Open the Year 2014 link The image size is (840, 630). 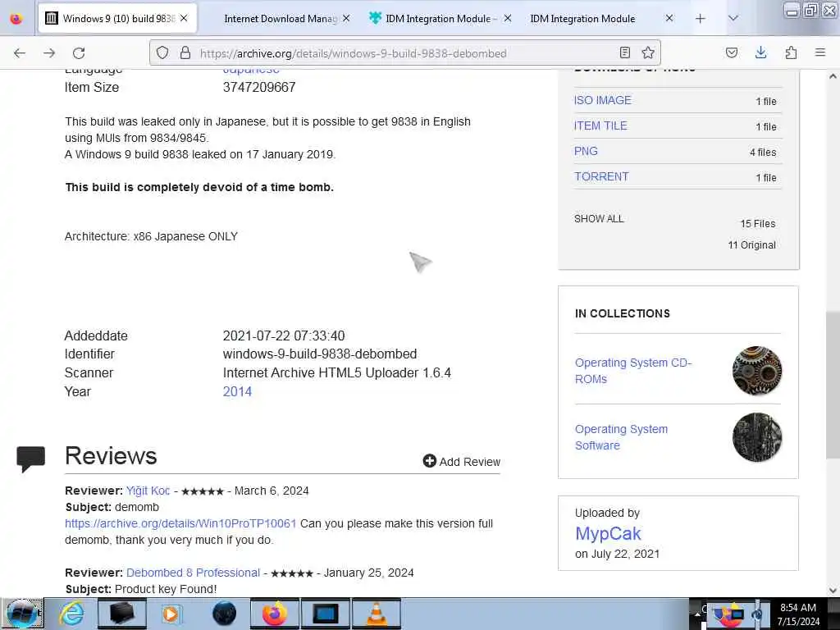(x=237, y=391)
